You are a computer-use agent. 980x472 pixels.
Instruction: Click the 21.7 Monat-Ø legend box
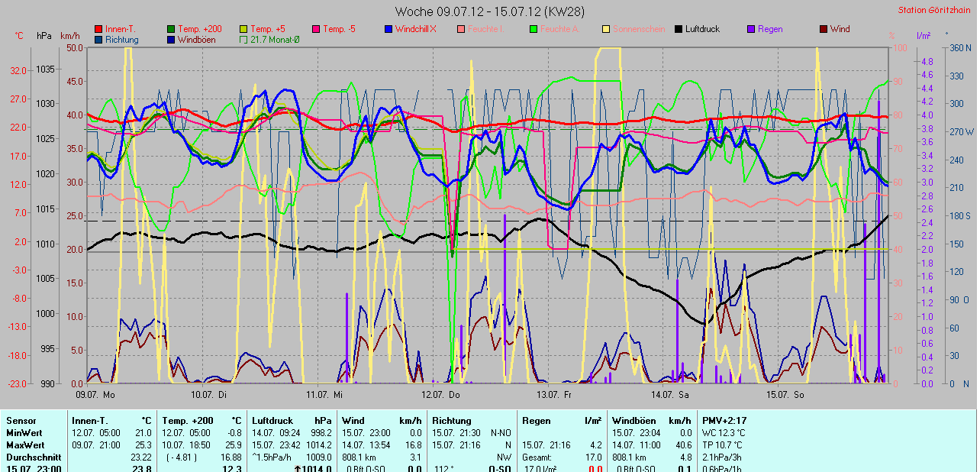point(244,39)
